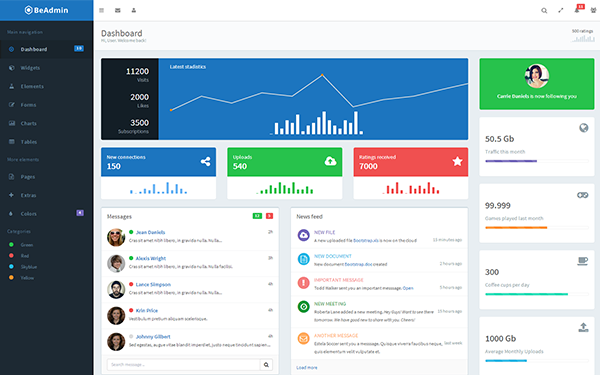Screen dimensions: 600x375
Task: Toggle the sidebar hamburger menu icon
Action: [x=101, y=10]
